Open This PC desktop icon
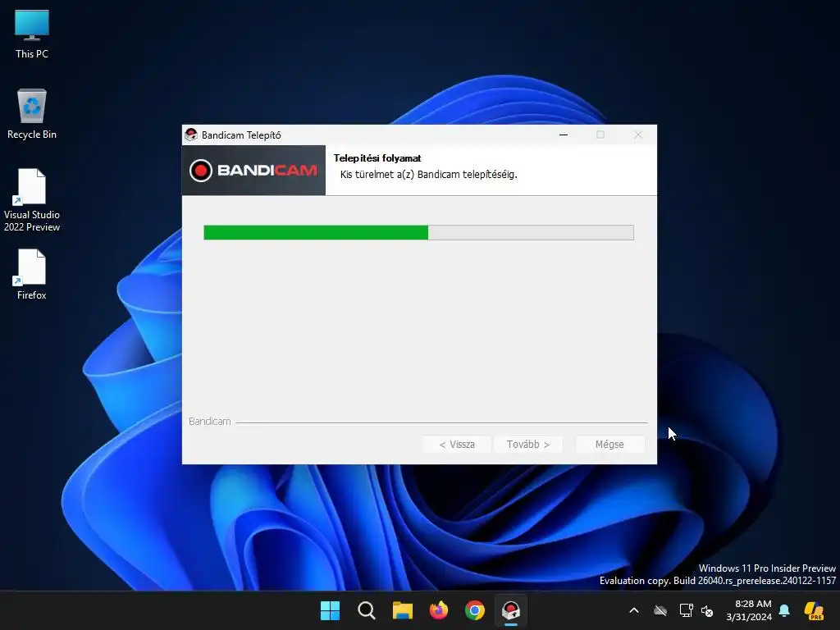Image resolution: width=840 pixels, height=630 pixels. (32, 34)
